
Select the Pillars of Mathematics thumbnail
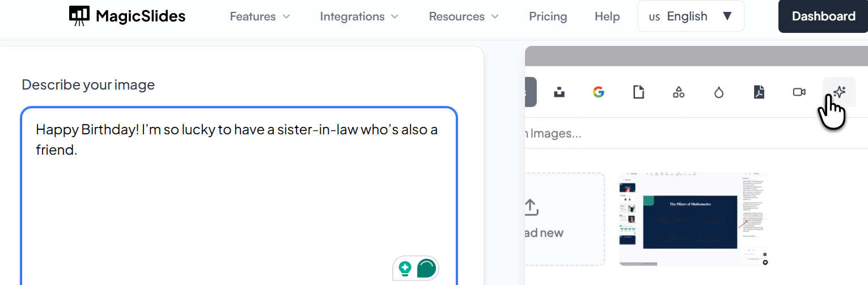(693, 219)
